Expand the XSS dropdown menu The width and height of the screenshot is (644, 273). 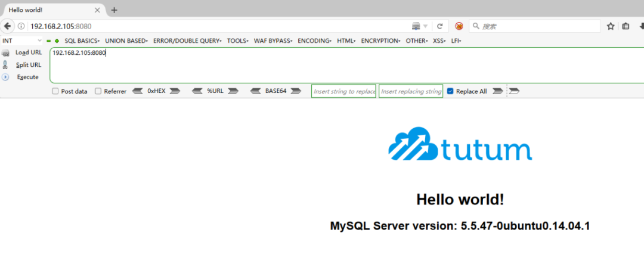pos(439,41)
